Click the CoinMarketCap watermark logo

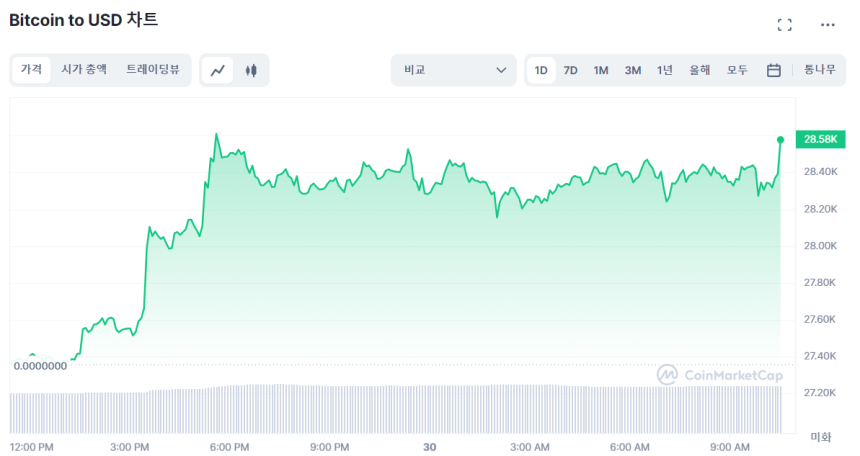click(719, 374)
